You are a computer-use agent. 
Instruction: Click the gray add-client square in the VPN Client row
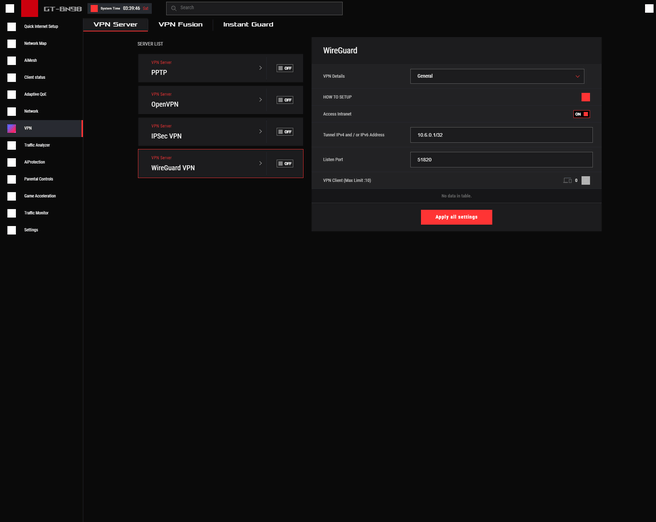click(x=585, y=180)
